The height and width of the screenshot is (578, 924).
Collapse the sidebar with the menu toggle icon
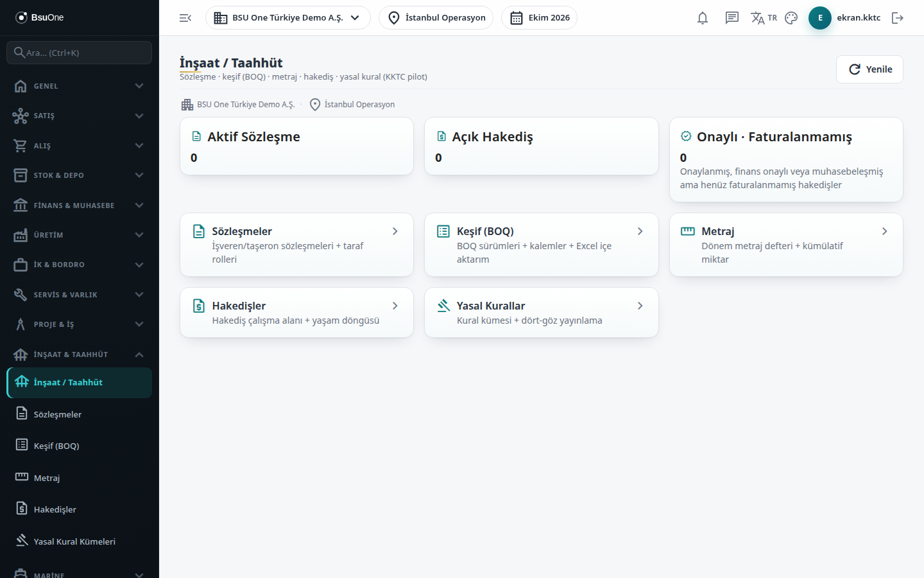coord(185,18)
